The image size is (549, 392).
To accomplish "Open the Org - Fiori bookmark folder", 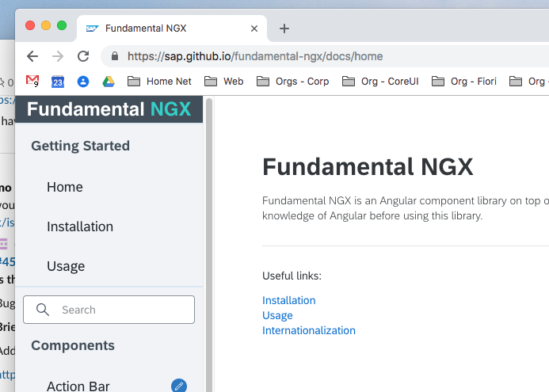I will tap(464, 82).
